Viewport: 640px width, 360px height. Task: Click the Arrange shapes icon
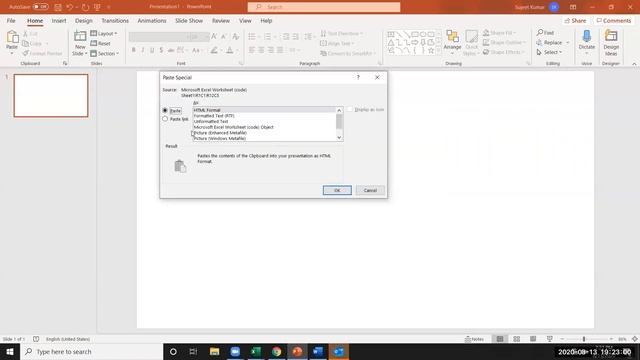click(x=452, y=37)
